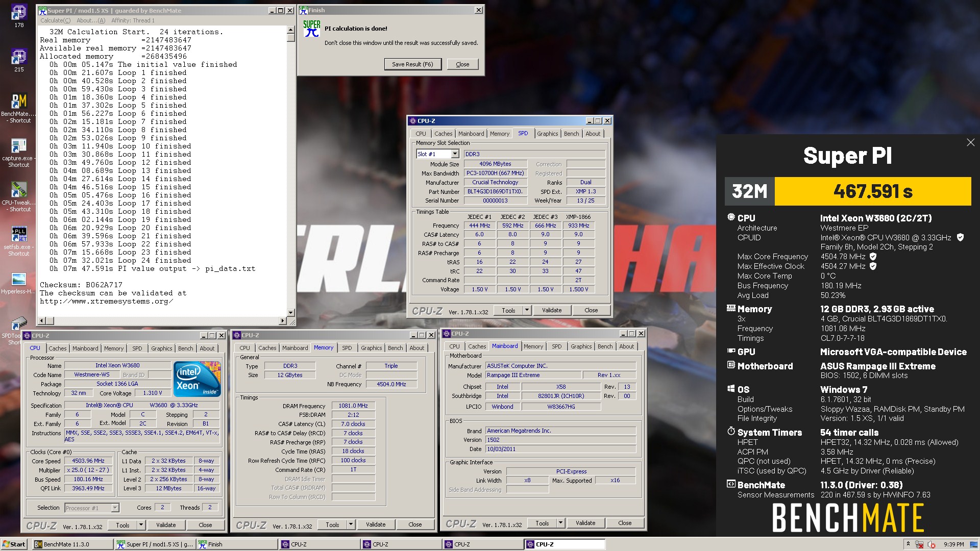Open Tools dropdown arrow in Memory tab window

point(351,524)
